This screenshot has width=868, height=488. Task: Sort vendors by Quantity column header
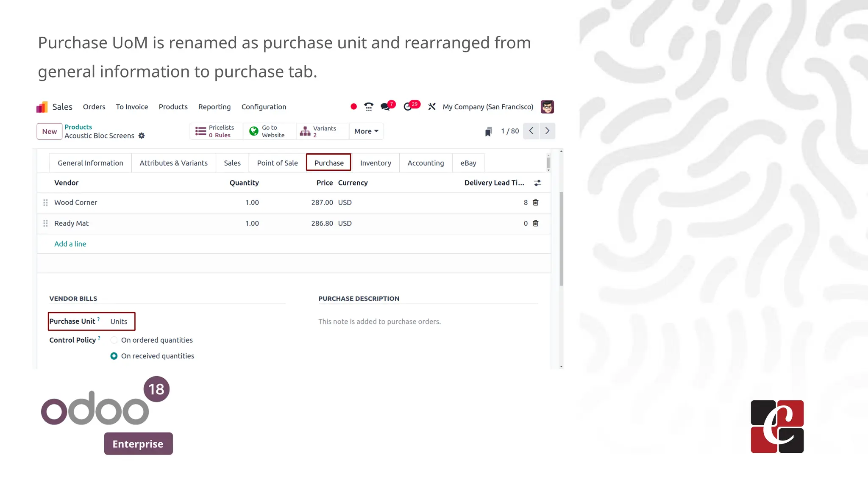[244, 183]
